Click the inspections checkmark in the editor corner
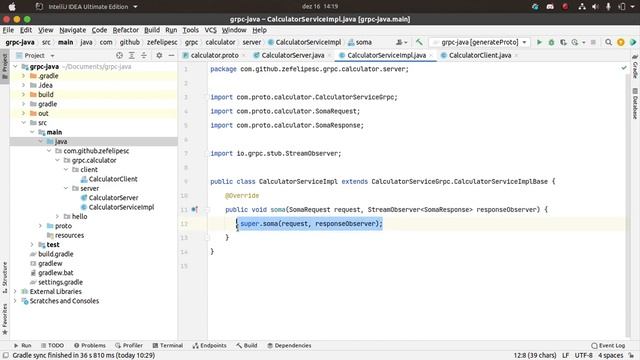The height and width of the screenshot is (360, 640). (624, 68)
